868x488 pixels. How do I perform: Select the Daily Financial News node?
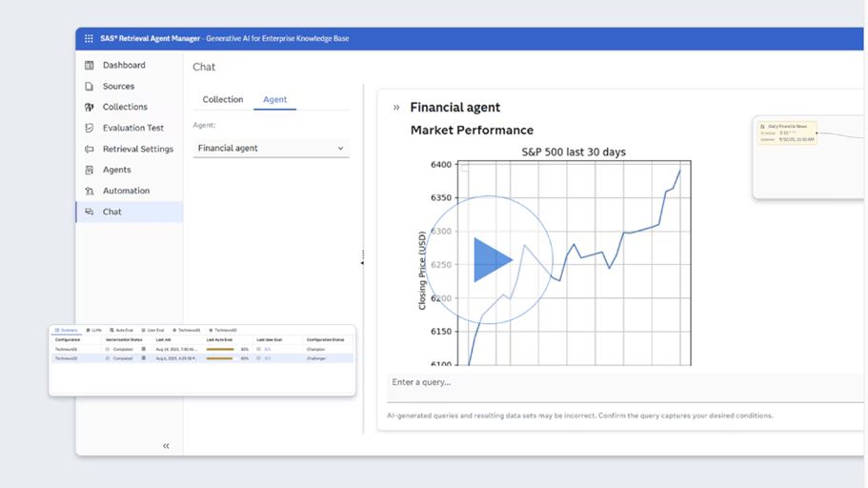pyautogui.click(x=786, y=132)
